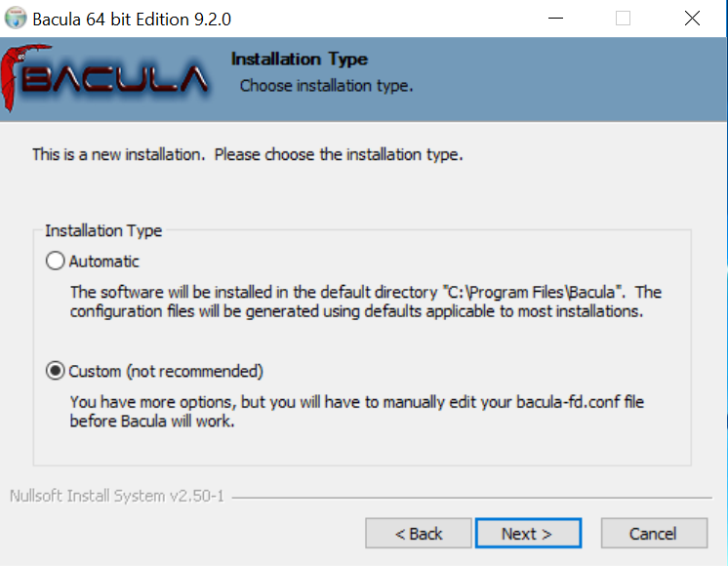Click the disabled maximize window button
The width and height of the screenshot is (728, 566).
623,19
